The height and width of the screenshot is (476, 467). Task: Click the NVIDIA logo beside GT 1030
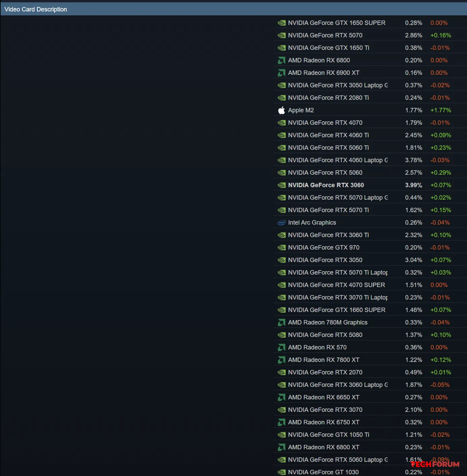tap(281, 472)
